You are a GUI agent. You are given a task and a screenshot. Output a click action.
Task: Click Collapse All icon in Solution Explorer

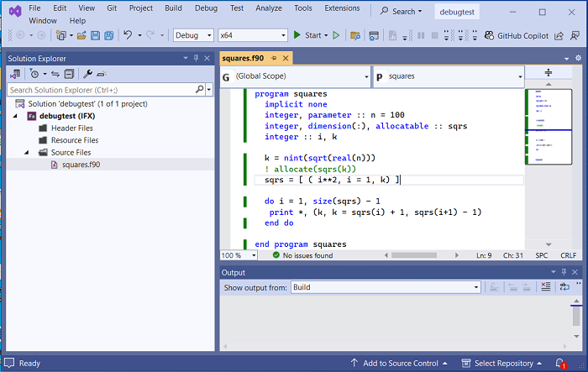(70, 74)
